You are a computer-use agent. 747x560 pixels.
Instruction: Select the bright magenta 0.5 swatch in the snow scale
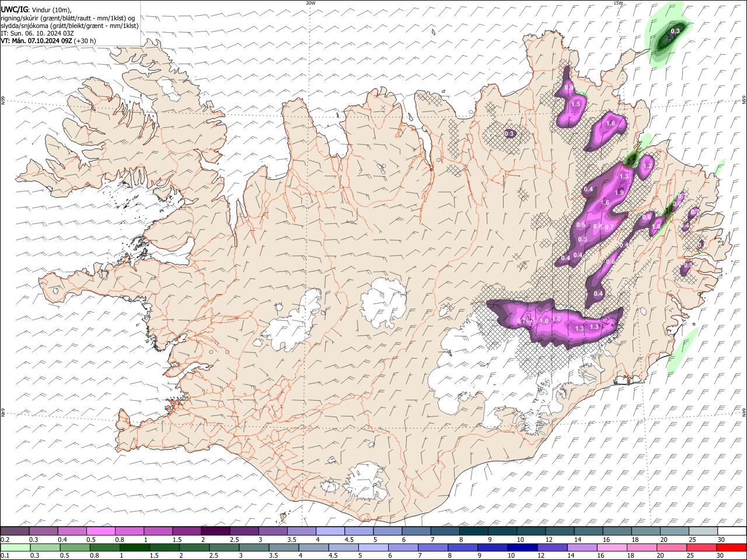click(x=101, y=531)
